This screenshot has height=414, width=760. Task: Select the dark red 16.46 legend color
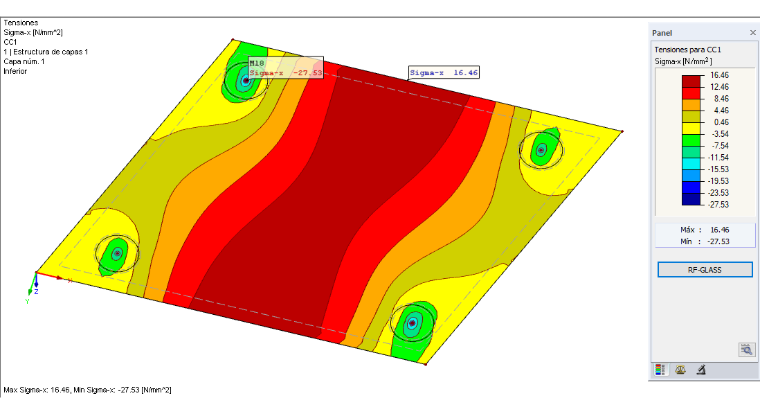(691, 81)
